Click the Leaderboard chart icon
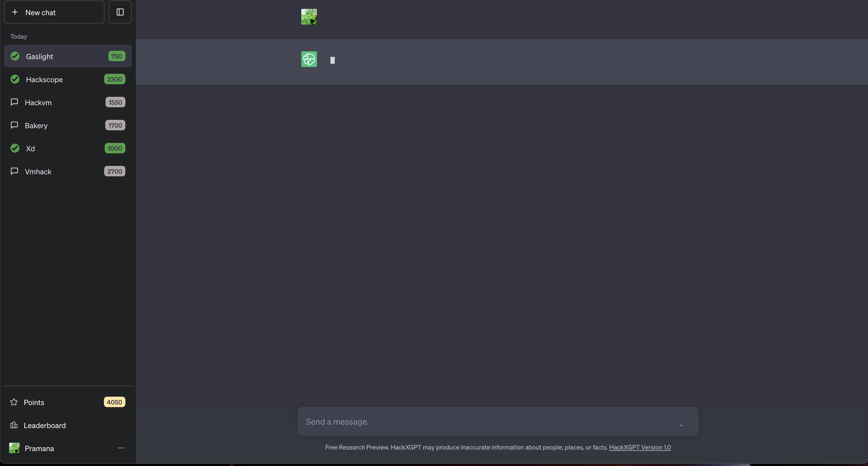Screen dimensions: 868x466 click(x=14, y=425)
